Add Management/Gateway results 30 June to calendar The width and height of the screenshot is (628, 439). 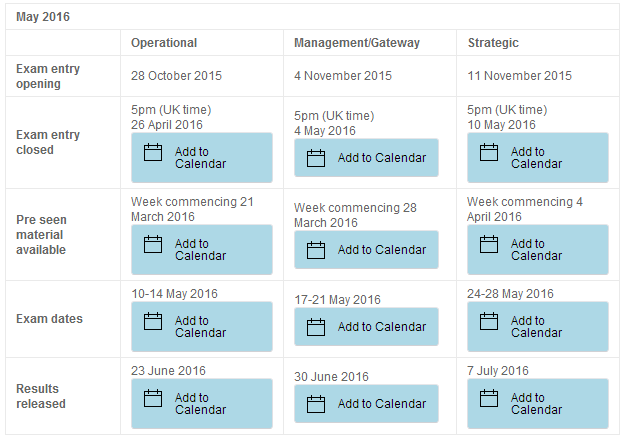click(x=366, y=404)
